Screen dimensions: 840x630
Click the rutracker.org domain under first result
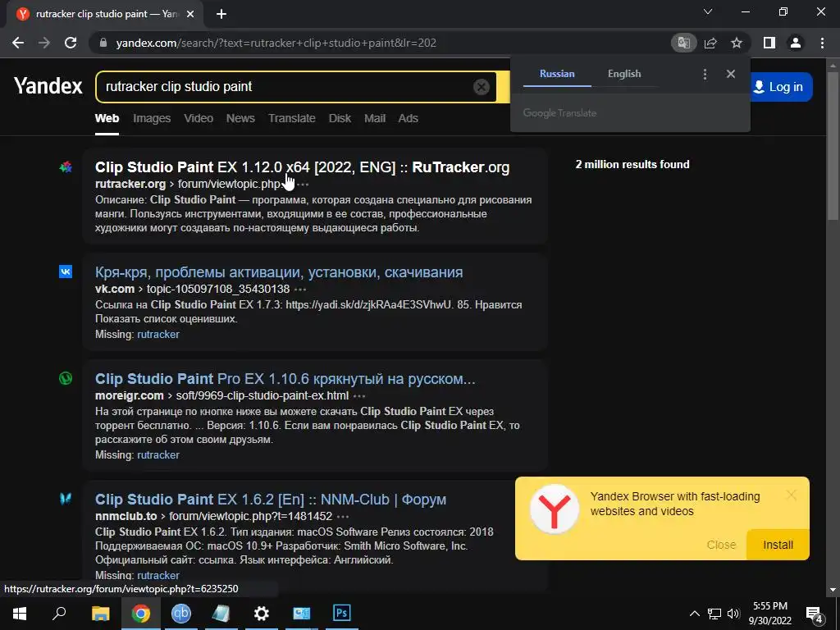[130, 184]
